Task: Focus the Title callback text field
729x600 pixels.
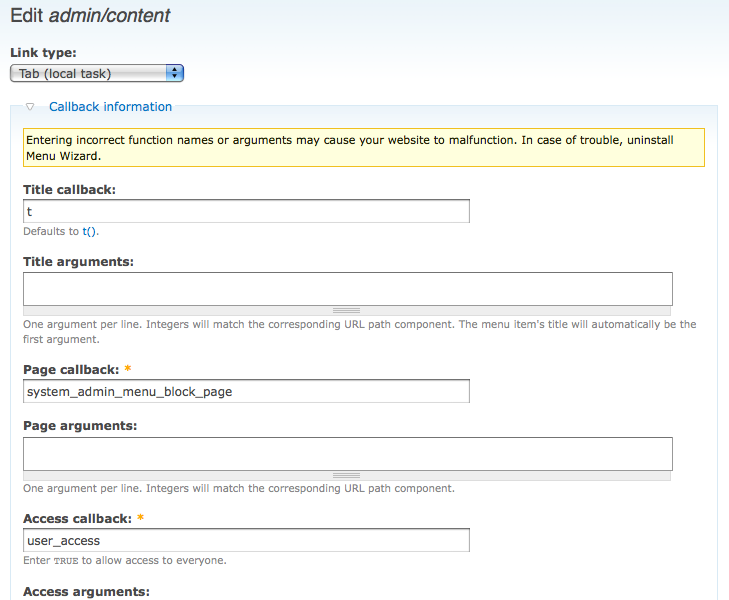Action: pos(246,212)
